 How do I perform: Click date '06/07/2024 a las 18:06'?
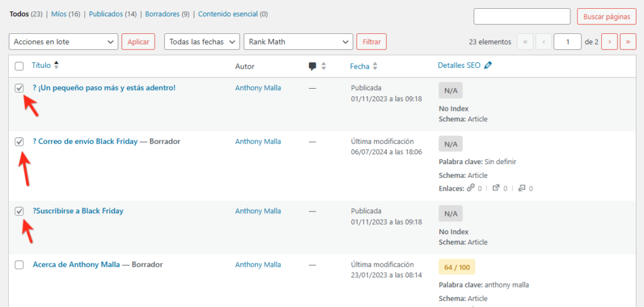point(387,152)
